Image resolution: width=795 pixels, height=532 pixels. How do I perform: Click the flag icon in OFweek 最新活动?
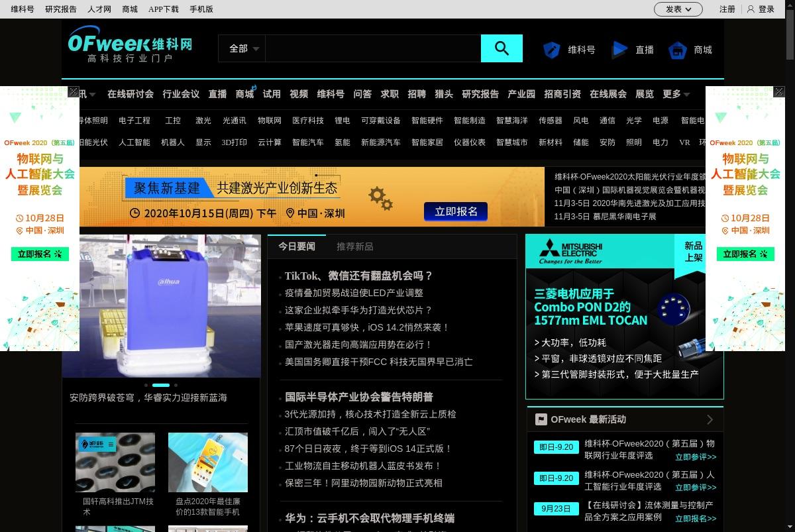[x=541, y=419]
